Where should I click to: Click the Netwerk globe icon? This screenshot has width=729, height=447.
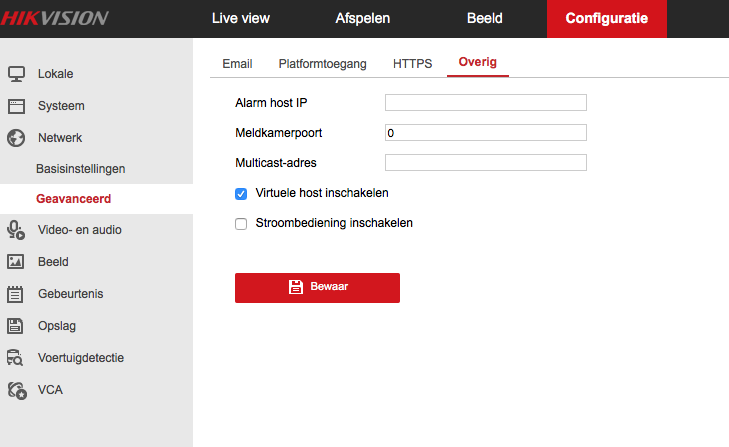(x=16, y=138)
